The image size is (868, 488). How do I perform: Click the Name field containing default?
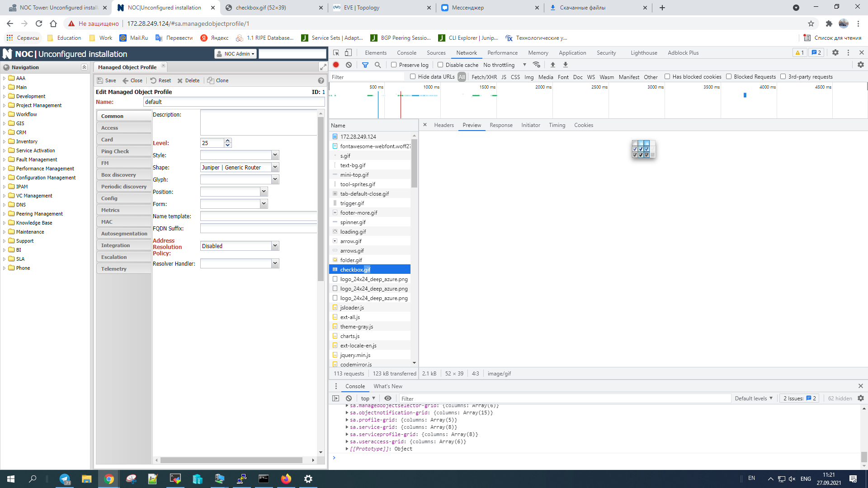coord(234,102)
